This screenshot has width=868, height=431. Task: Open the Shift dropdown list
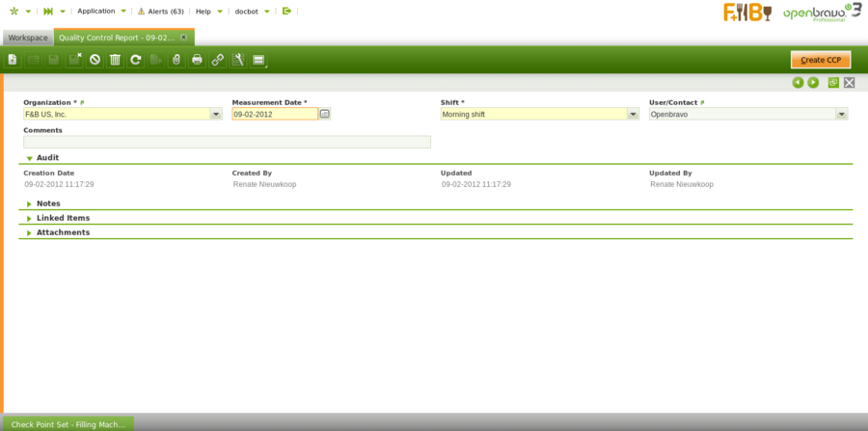click(633, 114)
